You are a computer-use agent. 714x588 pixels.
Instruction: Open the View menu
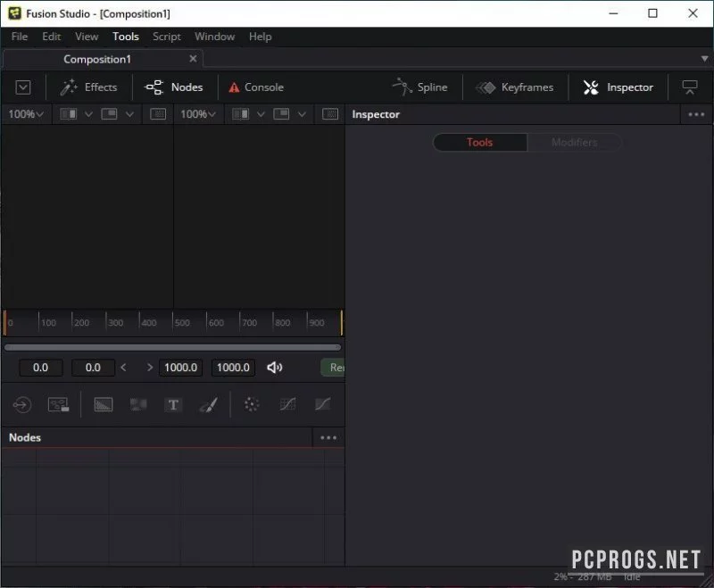(87, 37)
